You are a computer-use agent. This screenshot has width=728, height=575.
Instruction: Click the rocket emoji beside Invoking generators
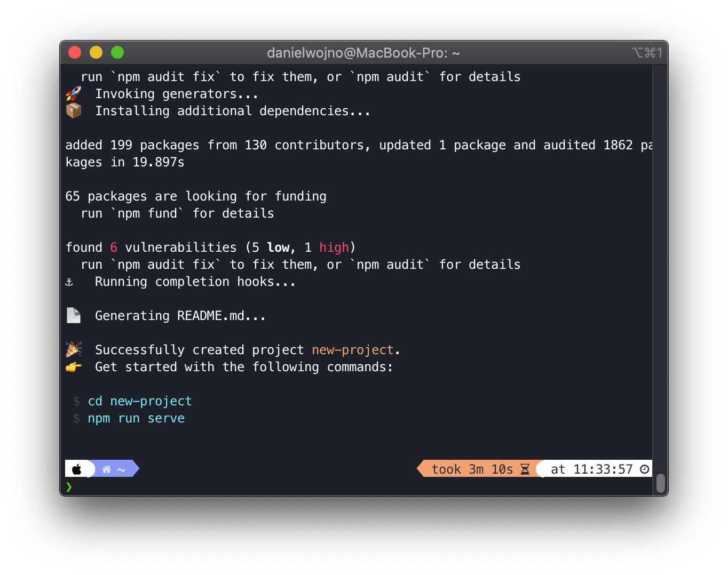pos(74,93)
